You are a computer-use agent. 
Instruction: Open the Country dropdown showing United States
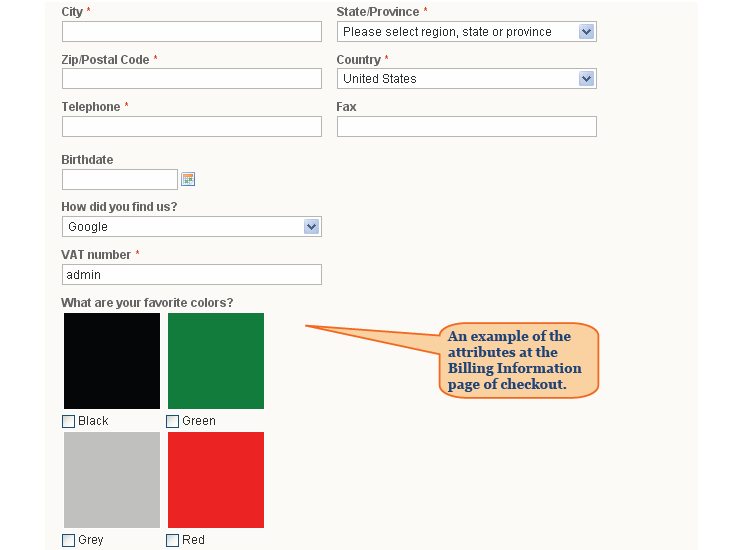(x=466, y=79)
